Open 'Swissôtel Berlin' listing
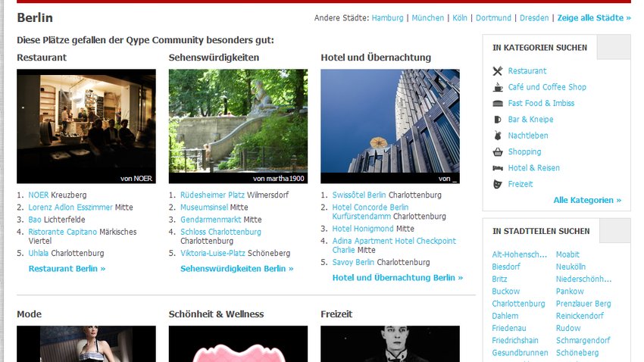Screen dimensions: 644x362 359,195
